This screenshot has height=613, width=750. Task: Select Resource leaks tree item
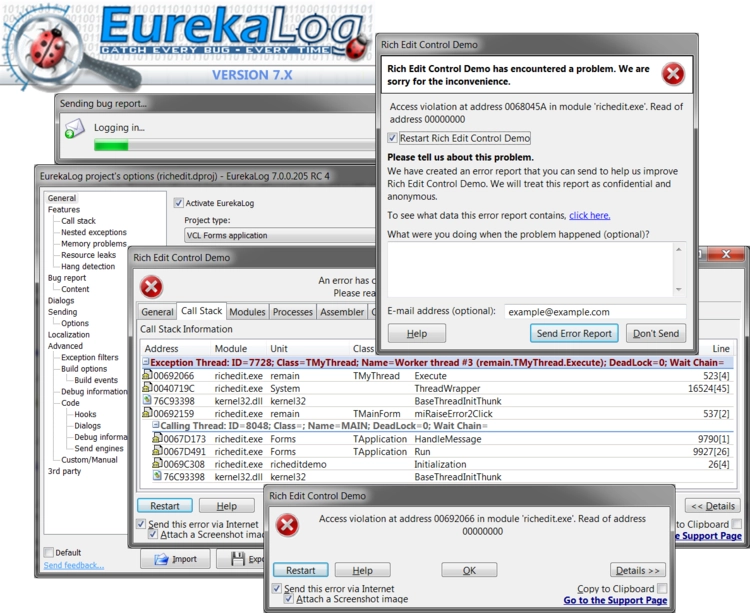pyautogui.click(x=88, y=255)
